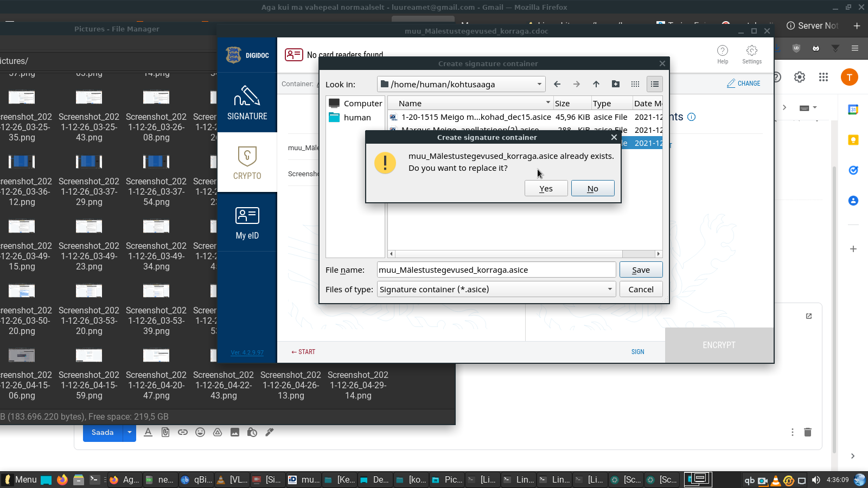The width and height of the screenshot is (868, 488).
Task: Open text formatting options in Gmail compose
Action: 148,432
